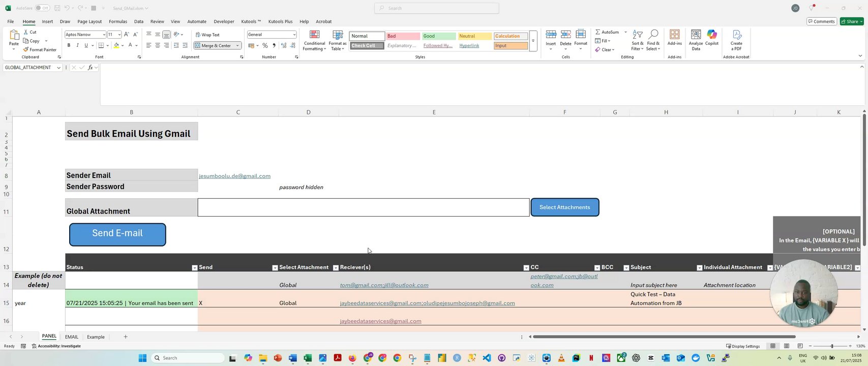Image resolution: width=868 pixels, height=366 pixels.
Task: Open Conditional Formatting
Action: click(314, 40)
